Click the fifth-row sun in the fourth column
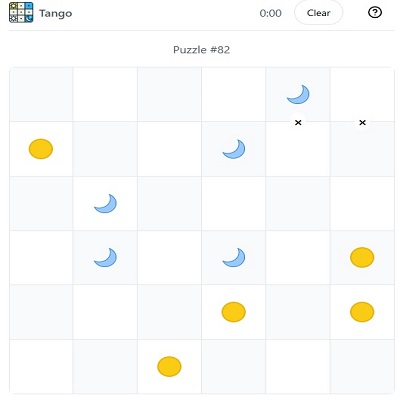This screenshot has width=400, height=400. (x=234, y=312)
